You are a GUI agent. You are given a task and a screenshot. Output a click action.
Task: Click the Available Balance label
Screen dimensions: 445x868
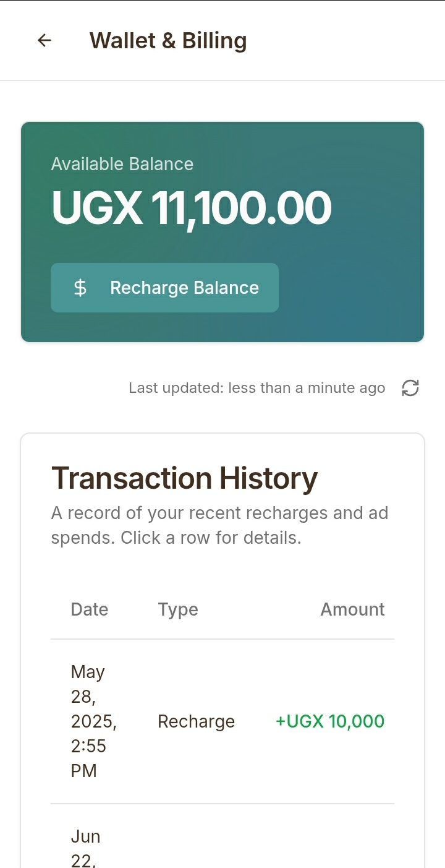tap(122, 164)
